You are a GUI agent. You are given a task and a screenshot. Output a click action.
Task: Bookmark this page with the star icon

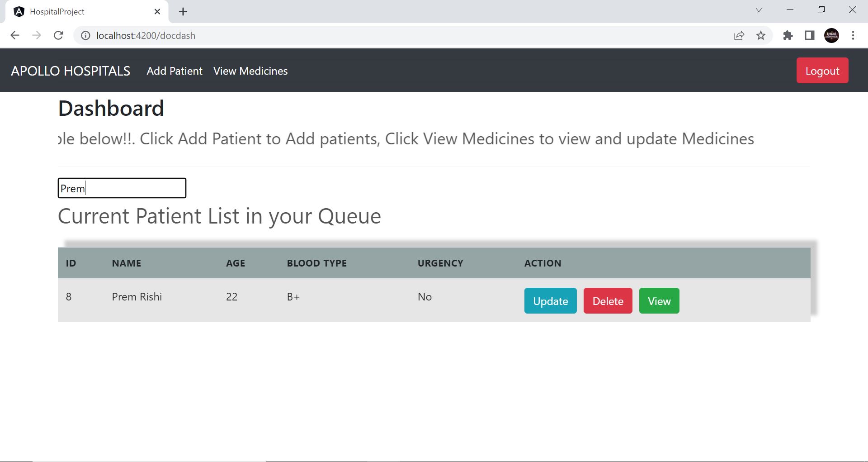[x=761, y=35]
